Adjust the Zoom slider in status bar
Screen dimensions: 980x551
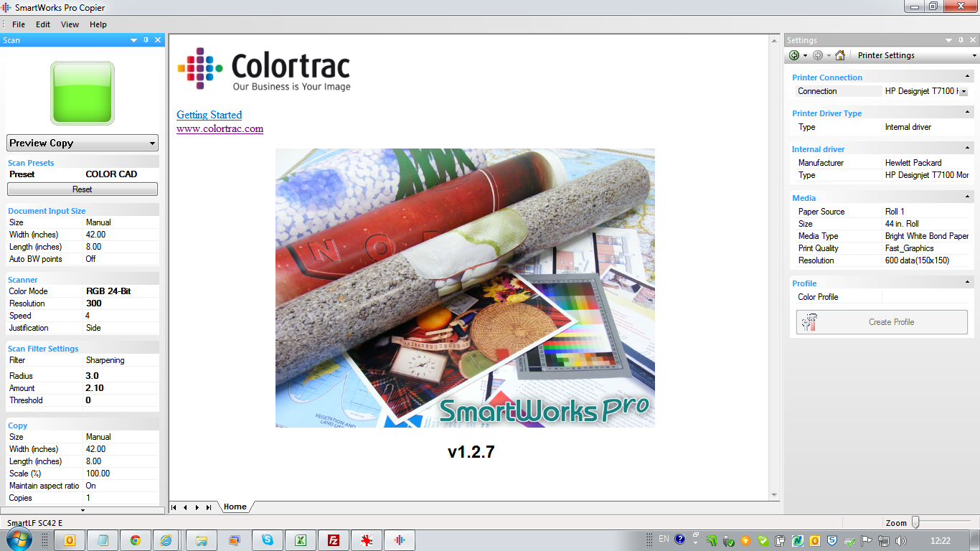(915, 523)
